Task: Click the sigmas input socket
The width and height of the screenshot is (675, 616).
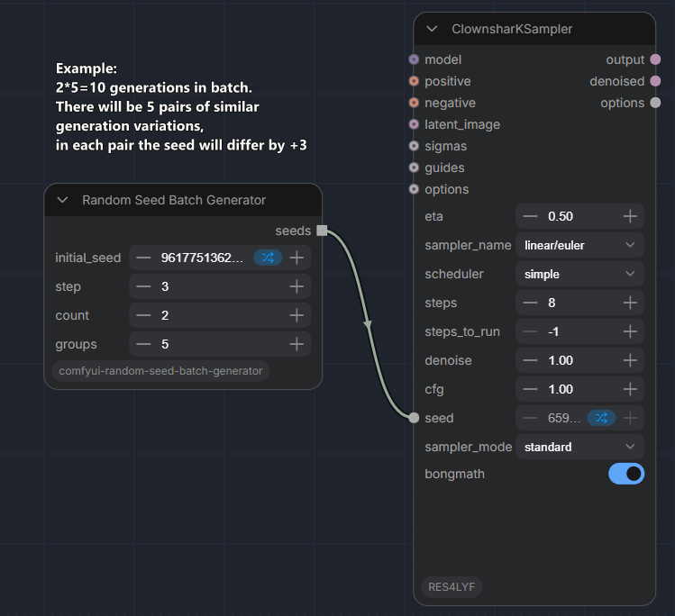Action: (414, 146)
